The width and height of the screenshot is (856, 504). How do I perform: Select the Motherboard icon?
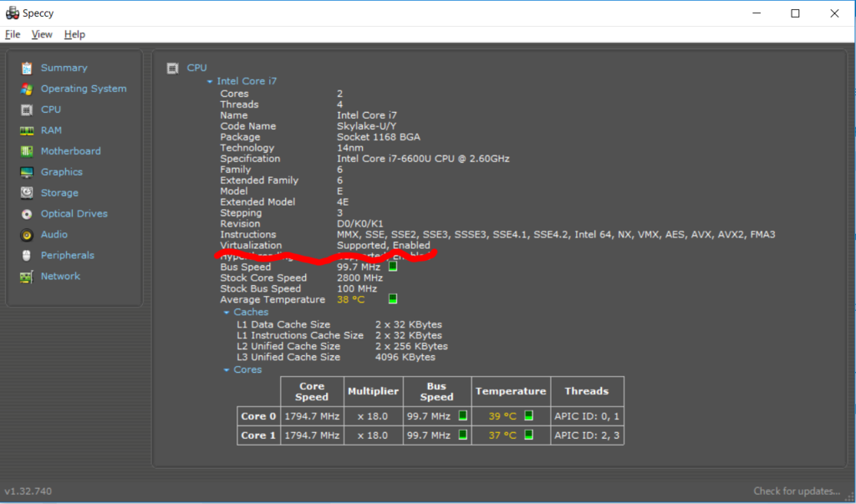(27, 151)
